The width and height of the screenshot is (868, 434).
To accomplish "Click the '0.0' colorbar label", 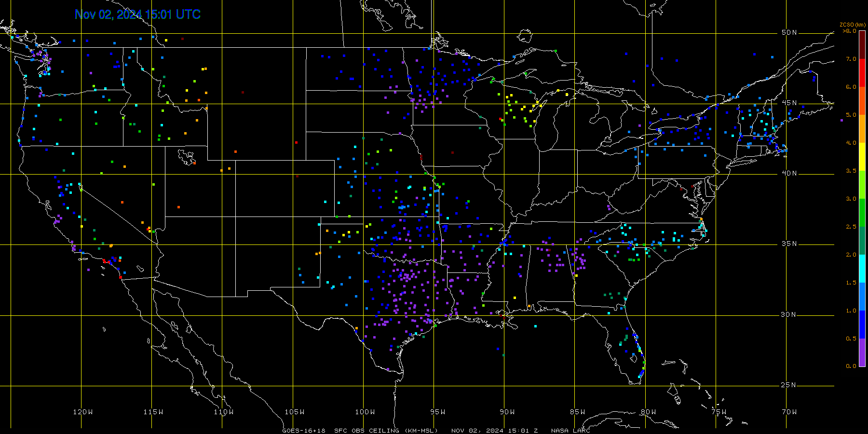I will coord(851,366).
